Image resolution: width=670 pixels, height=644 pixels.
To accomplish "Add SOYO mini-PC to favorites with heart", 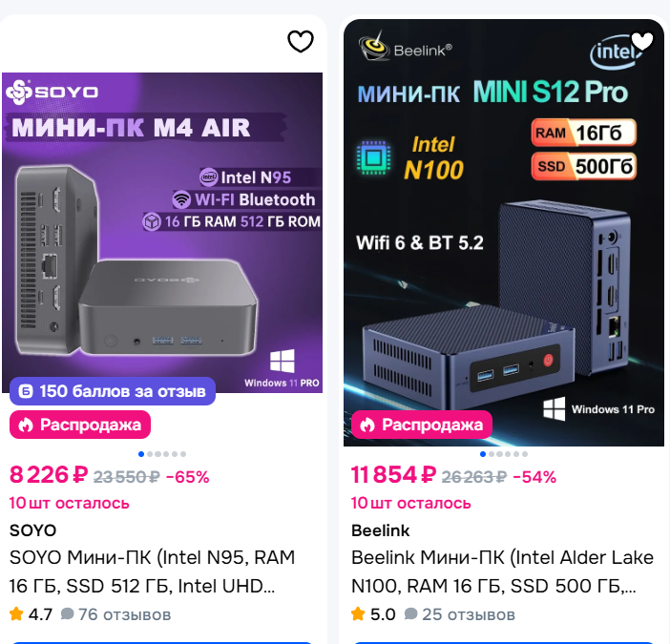I will click(301, 41).
